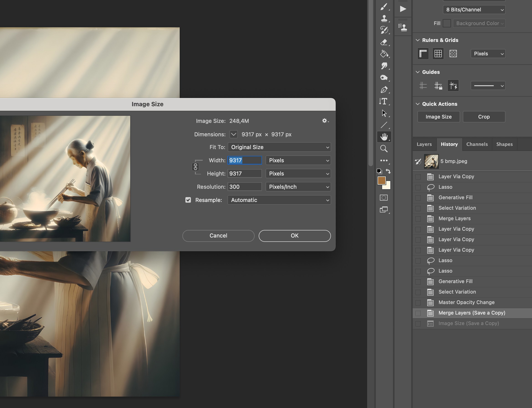Uncheck the Resample option
The width and height of the screenshot is (532, 408).
click(188, 200)
